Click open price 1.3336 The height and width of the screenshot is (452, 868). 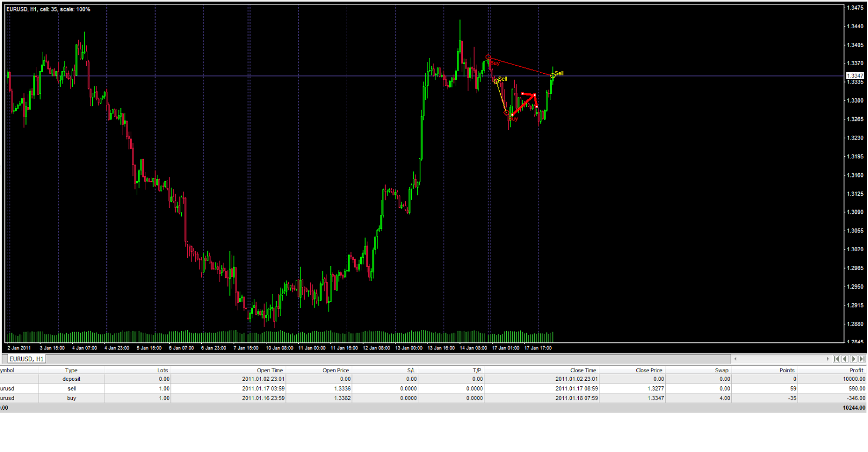(x=342, y=389)
